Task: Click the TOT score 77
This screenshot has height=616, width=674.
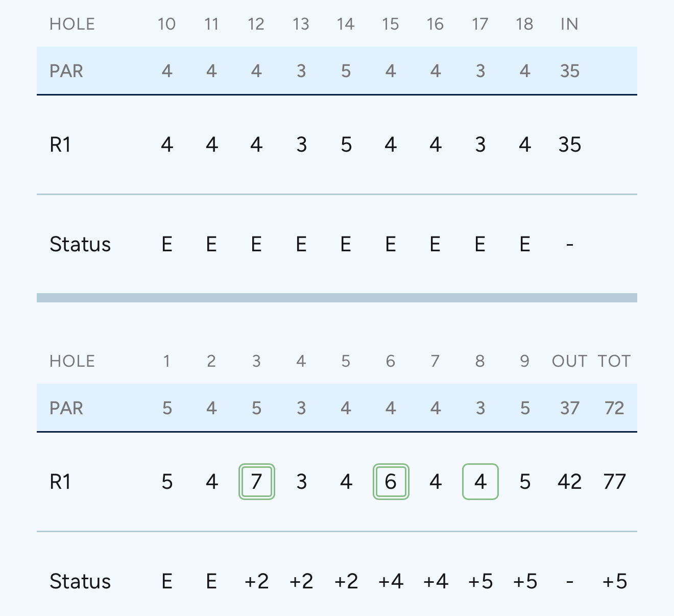Action: pos(615,482)
